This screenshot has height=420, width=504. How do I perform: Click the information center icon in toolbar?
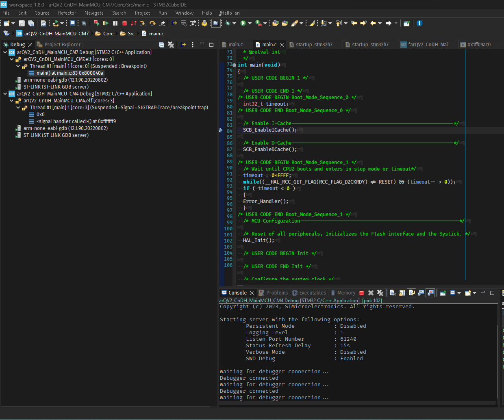point(419,23)
